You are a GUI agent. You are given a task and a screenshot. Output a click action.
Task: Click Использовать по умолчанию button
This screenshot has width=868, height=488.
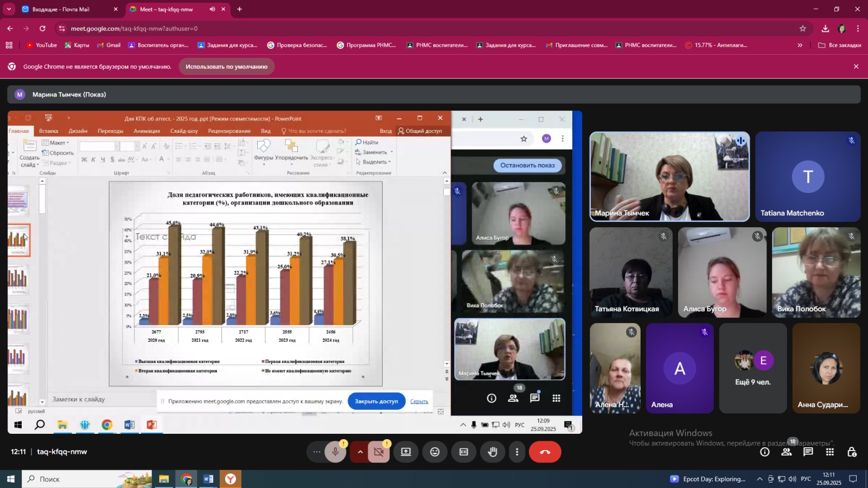pos(226,67)
